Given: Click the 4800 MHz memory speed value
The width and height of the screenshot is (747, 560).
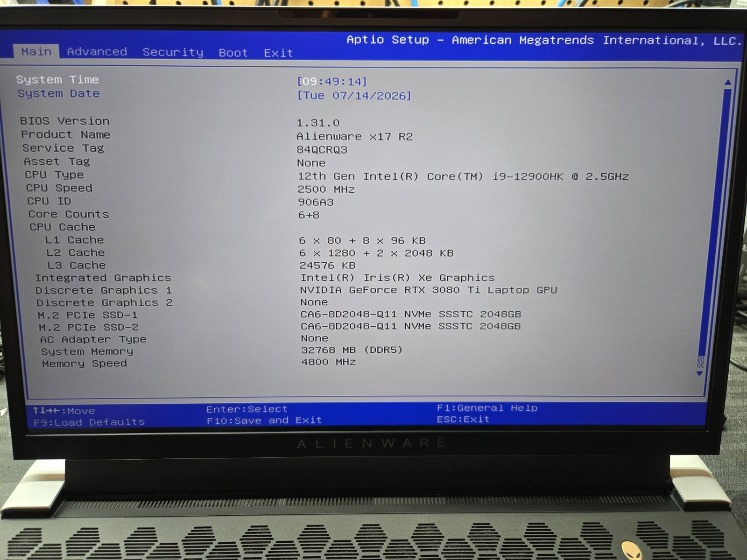Looking at the screenshot, I should 328,362.
